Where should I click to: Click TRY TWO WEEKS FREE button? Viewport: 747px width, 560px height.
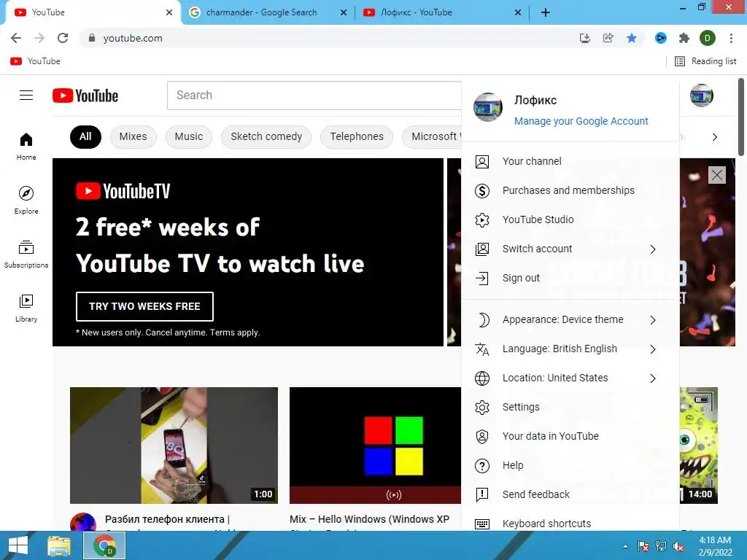pyautogui.click(x=144, y=306)
